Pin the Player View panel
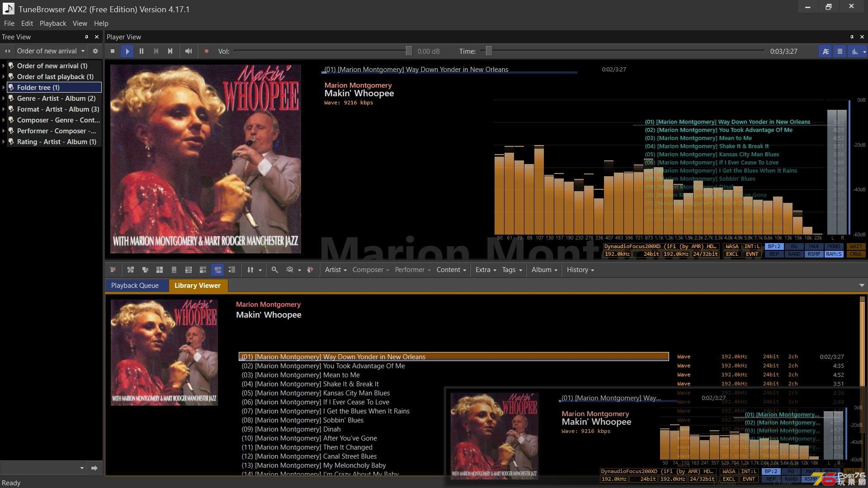The height and width of the screenshot is (488, 868). tap(852, 37)
